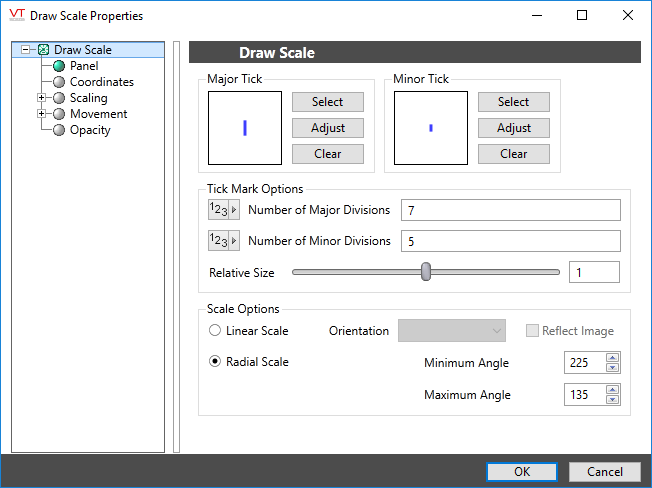Click the Panel green sphere icon
652x488 pixels.
pyautogui.click(x=59, y=66)
